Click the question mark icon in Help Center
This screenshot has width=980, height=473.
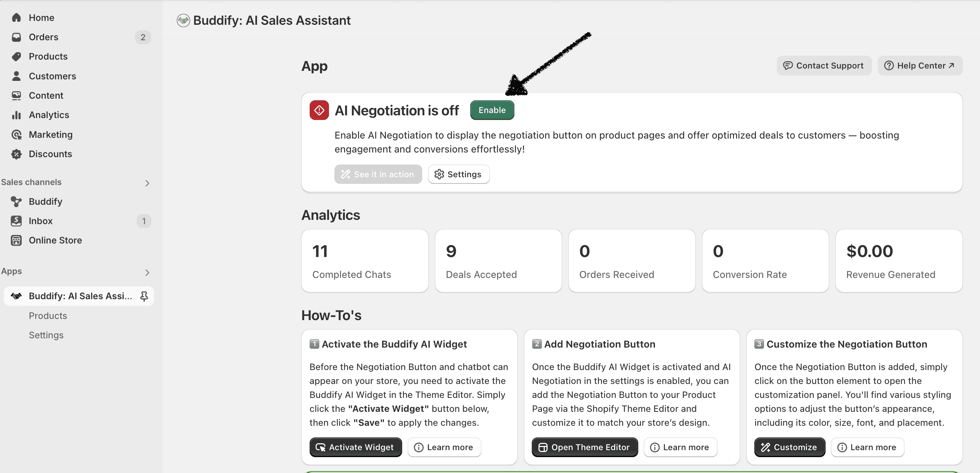coord(889,65)
